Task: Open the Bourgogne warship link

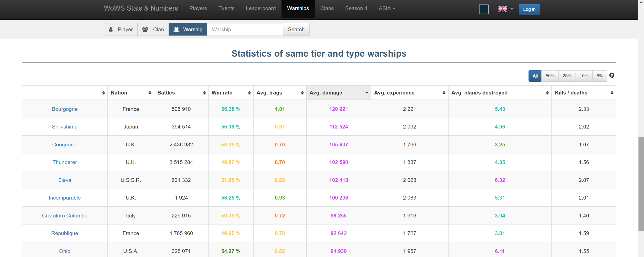Action: tap(65, 109)
